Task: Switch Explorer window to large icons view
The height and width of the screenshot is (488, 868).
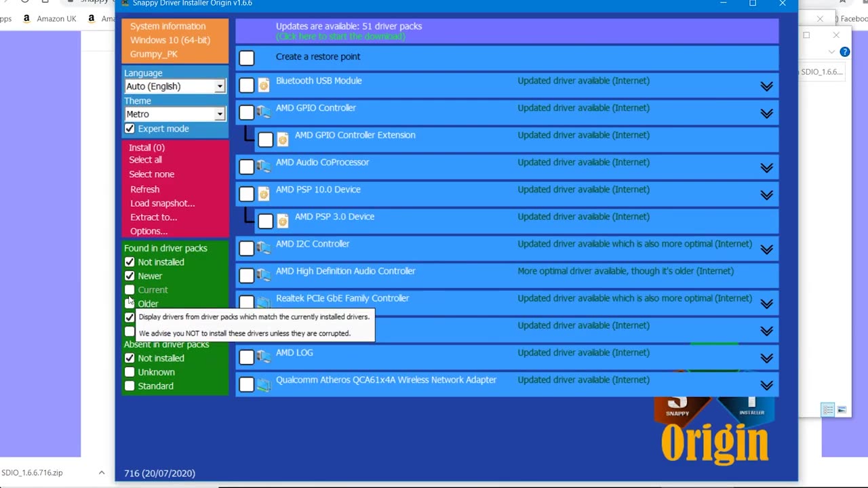Action: (842, 410)
